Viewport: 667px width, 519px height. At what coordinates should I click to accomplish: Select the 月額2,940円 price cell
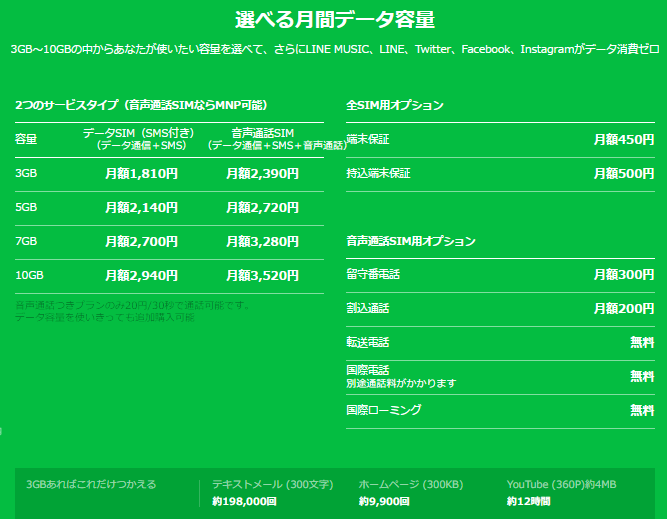[x=141, y=276]
